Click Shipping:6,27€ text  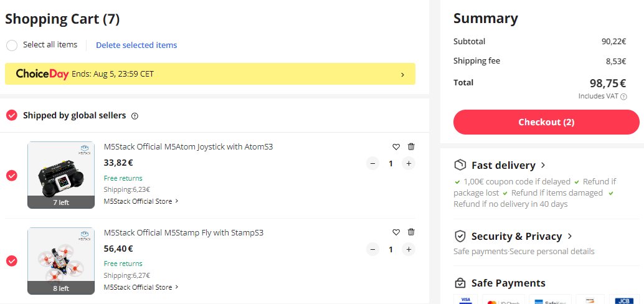[127, 275]
